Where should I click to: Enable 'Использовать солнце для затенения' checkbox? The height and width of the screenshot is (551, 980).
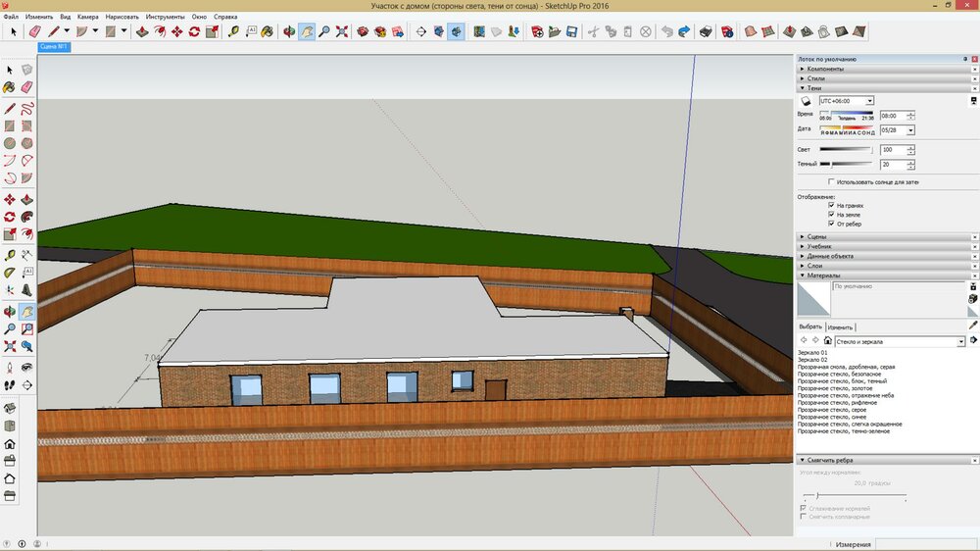click(831, 182)
